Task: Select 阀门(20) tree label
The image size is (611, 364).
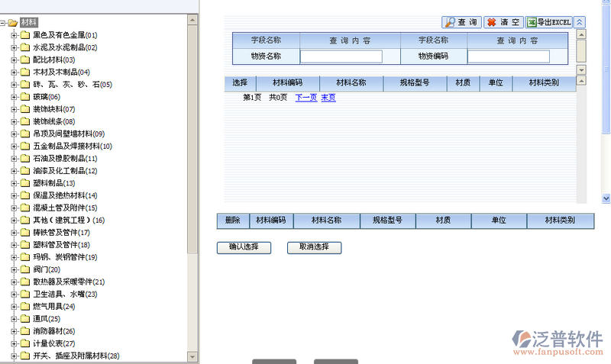Action: (47, 270)
